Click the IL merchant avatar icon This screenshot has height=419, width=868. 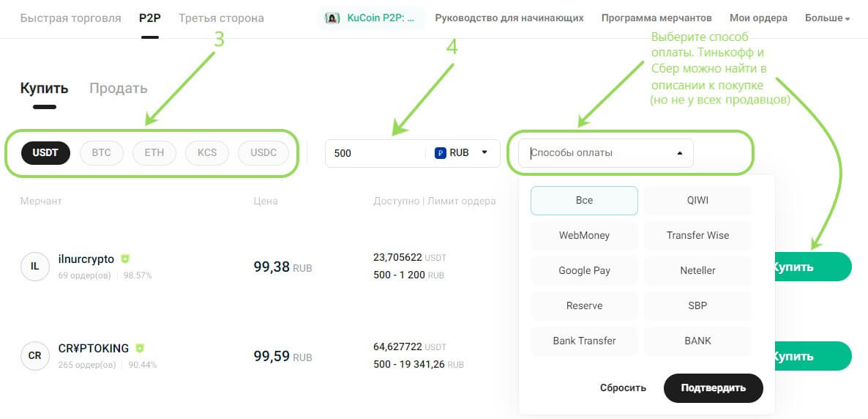click(x=34, y=267)
